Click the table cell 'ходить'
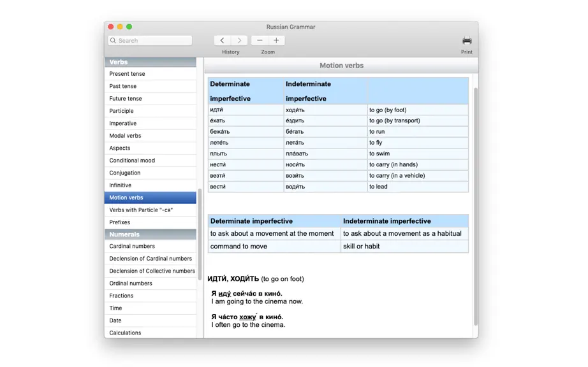Screen dimensions: 588x367 pyautogui.click(x=325, y=110)
